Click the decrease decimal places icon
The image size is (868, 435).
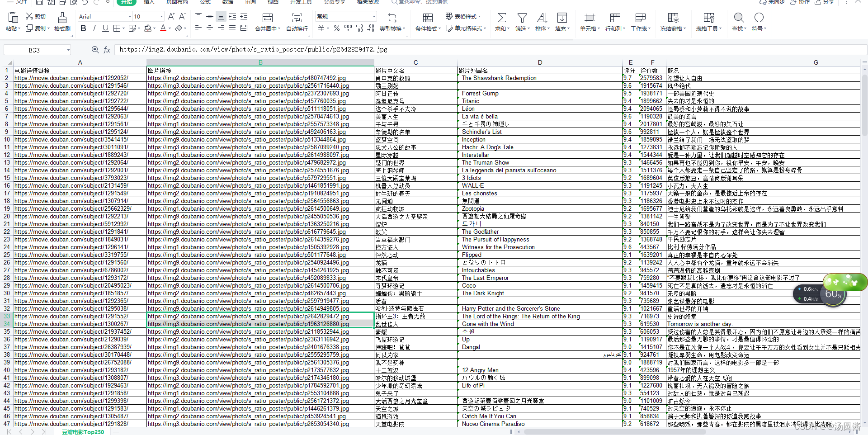(371, 28)
